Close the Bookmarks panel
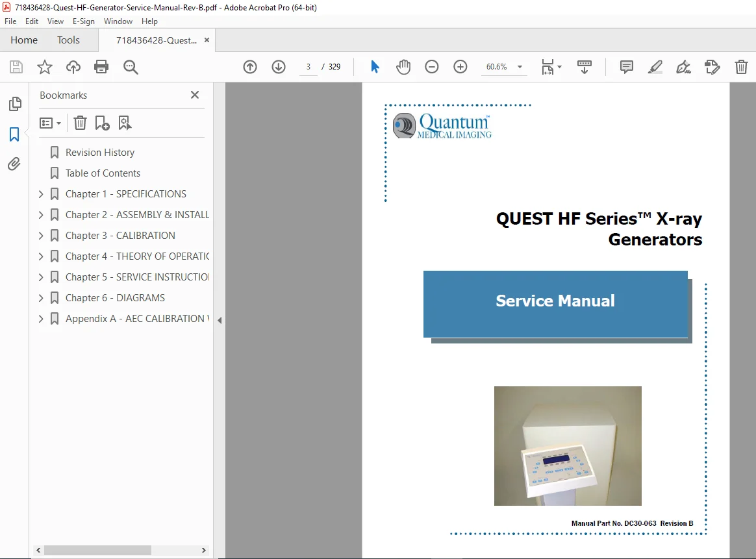The height and width of the screenshot is (559, 756). (x=195, y=95)
